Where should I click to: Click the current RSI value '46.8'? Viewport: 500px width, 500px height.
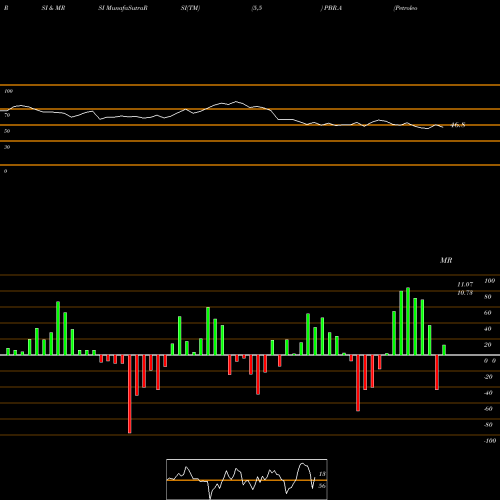coord(458,125)
